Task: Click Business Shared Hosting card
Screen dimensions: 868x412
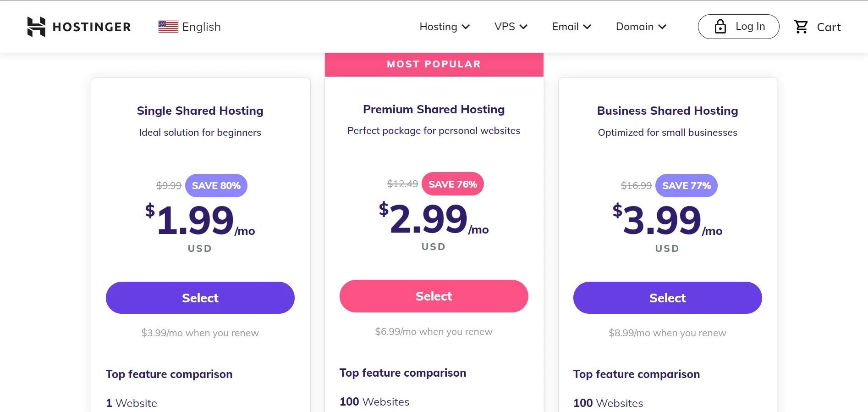Action: click(x=667, y=206)
